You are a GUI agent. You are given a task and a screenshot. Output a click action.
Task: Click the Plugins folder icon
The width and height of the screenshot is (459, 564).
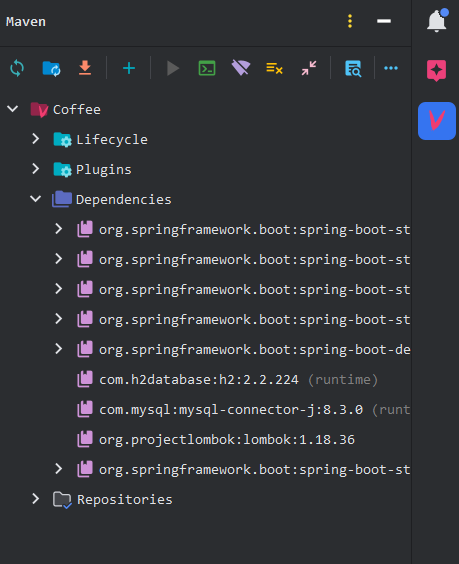(x=63, y=169)
